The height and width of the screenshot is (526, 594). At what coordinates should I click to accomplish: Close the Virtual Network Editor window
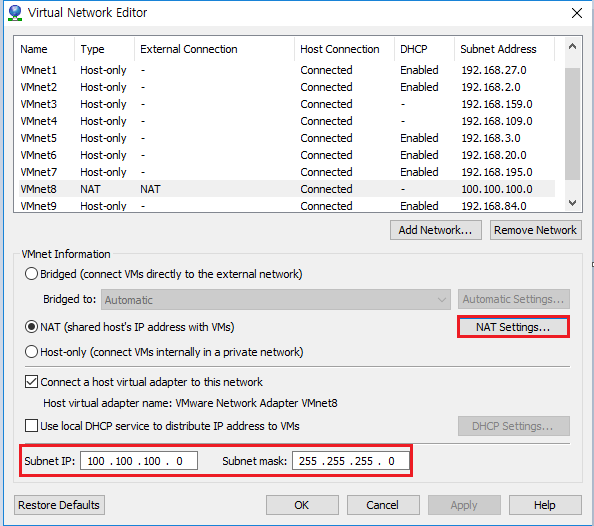[x=577, y=13]
